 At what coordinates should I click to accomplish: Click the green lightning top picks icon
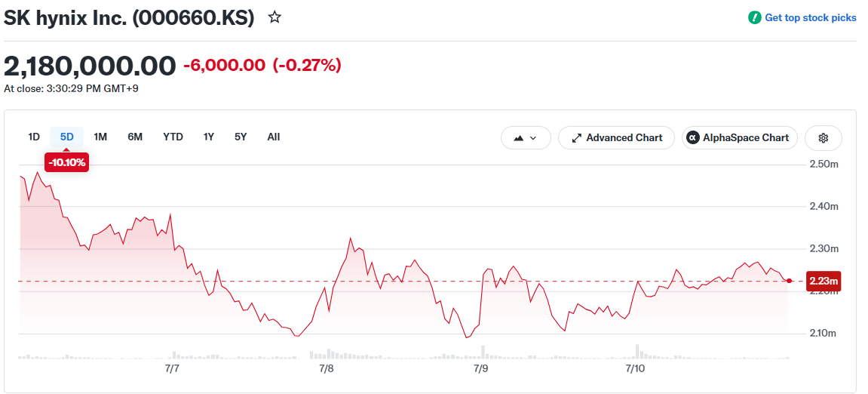(x=754, y=17)
